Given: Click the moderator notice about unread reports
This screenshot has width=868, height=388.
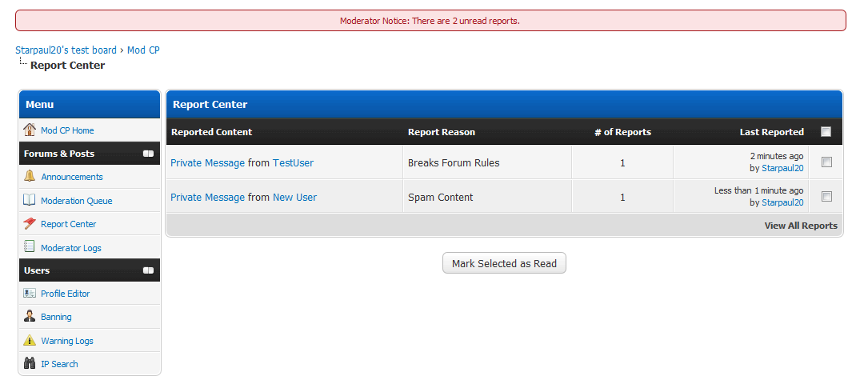Looking at the screenshot, I should point(430,21).
